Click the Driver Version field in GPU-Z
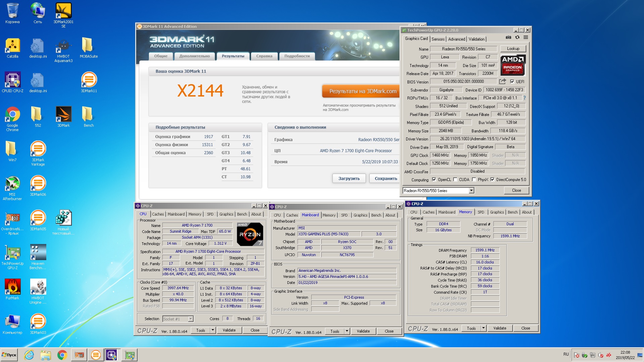The width and height of the screenshot is (644, 362). (x=478, y=139)
